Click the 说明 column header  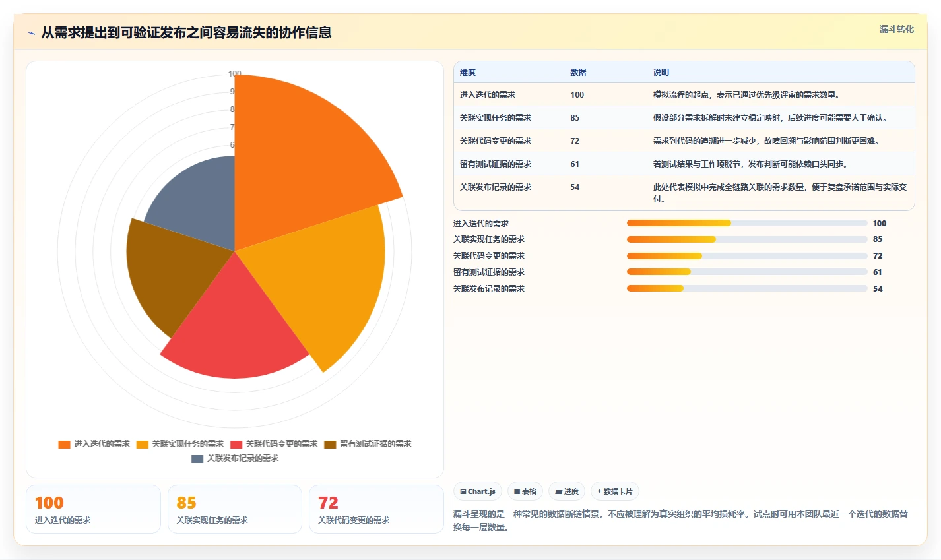[x=661, y=73]
